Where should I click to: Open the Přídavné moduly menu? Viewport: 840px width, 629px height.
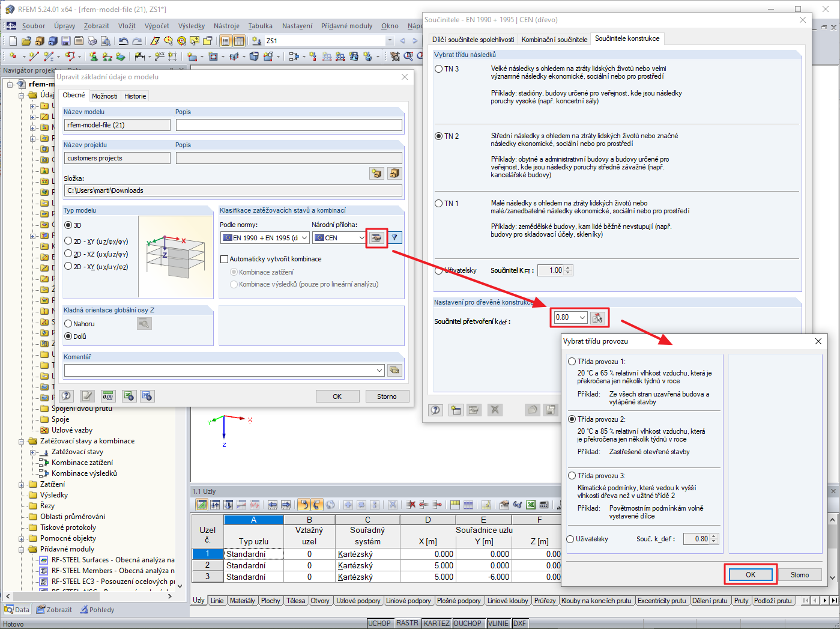(x=347, y=26)
